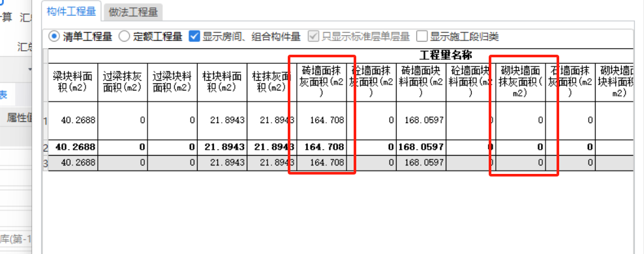Image resolution: width=644 pixels, height=254 pixels.
Task: Click row 1 cell 0 under 砼墙面抹灰面积
Action: 371,120
